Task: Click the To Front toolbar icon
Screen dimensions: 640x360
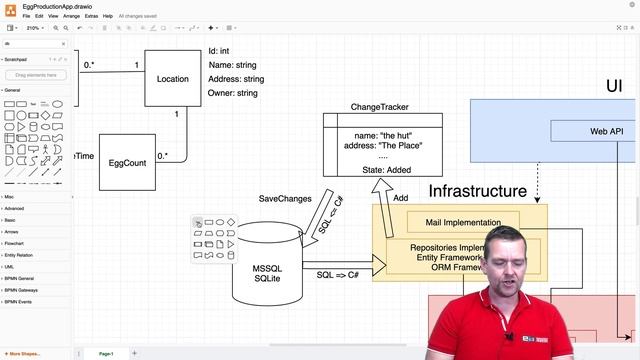Action: point(119,28)
